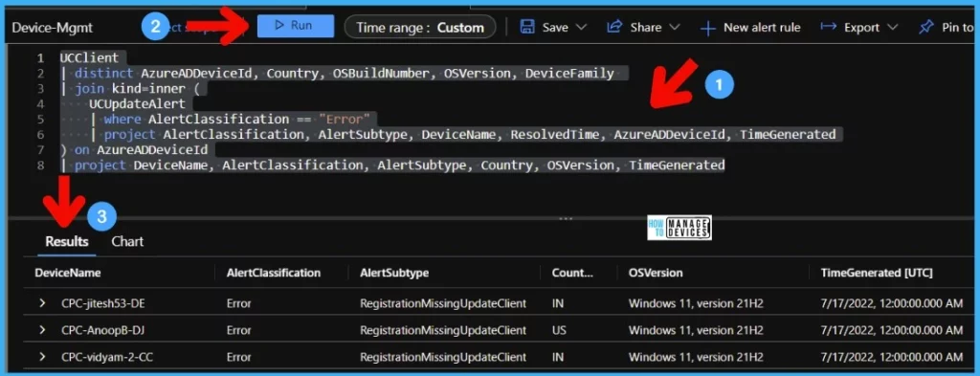Open the Time range Custom selector
The height and width of the screenshot is (376, 980).
coord(420,27)
